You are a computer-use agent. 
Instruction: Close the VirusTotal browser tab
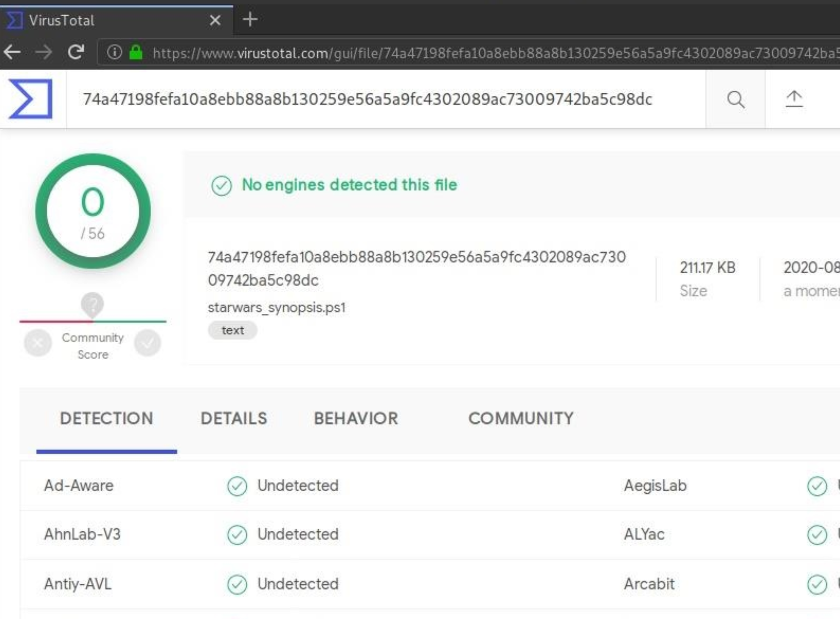pyautogui.click(x=215, y=20)
